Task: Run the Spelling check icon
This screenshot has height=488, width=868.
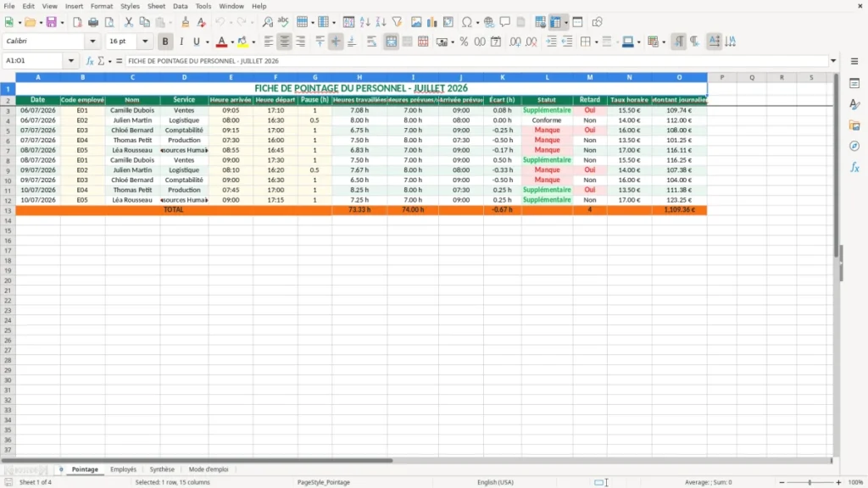Action: coord(283,22)
